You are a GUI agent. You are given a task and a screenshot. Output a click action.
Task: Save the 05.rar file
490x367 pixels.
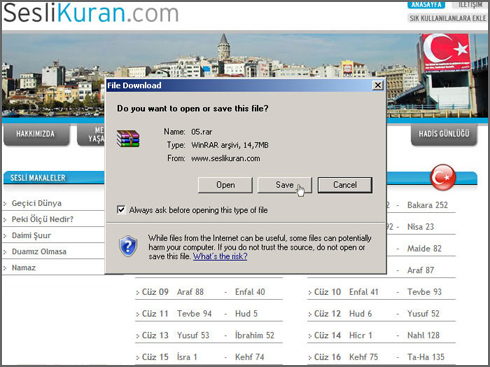click(x=284, y=185)
